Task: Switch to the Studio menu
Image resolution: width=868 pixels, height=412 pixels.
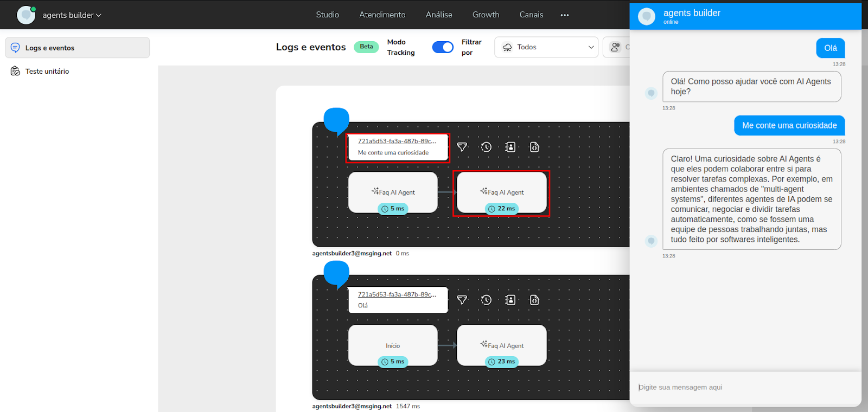Action: [328, 15]
